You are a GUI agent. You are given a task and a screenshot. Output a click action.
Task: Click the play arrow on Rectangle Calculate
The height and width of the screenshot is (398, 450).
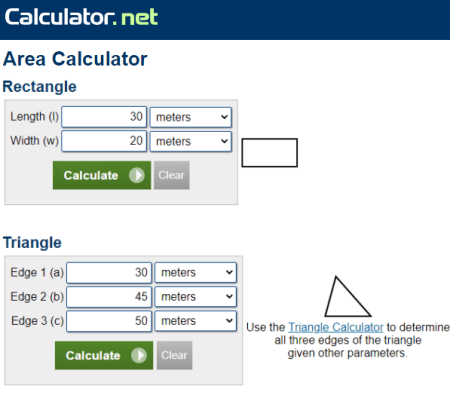pos(137,175)
